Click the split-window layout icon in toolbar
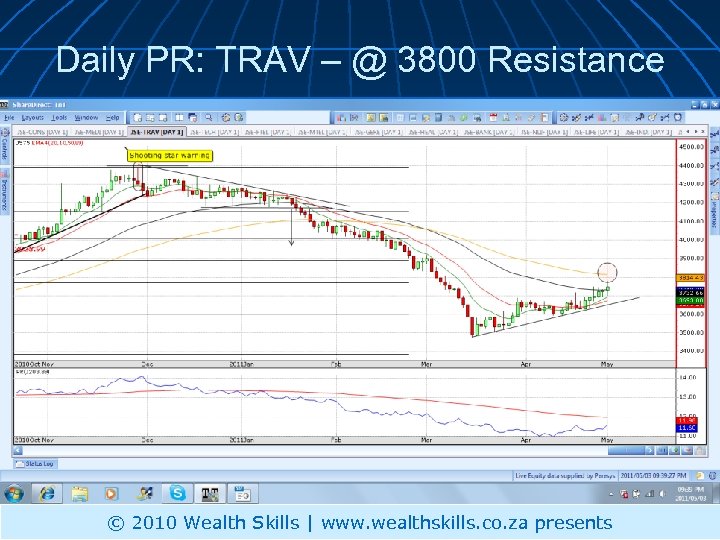The image size is (720, 540). point(179,118)
